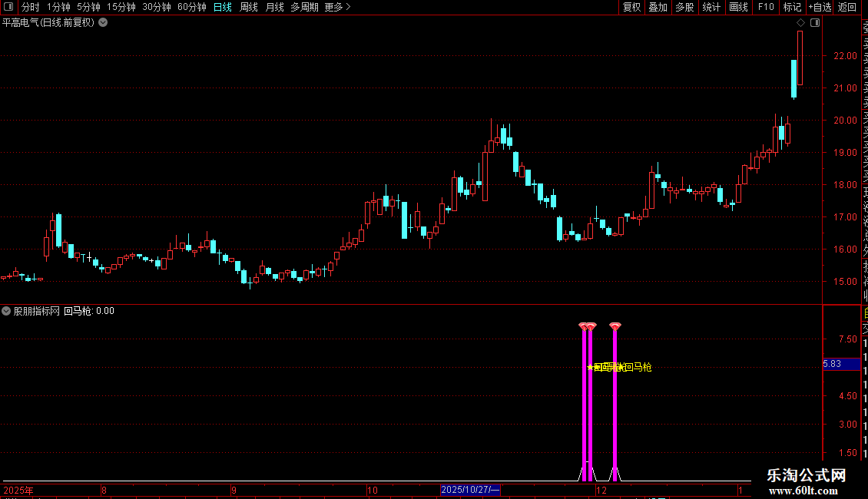
Task: Click the tall red candlestick at the top right
Action: 800,58
